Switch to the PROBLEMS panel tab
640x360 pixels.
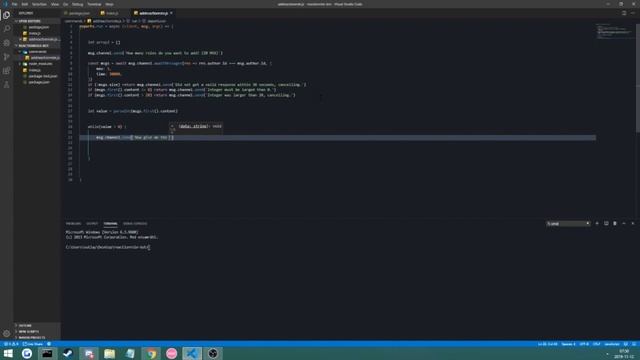click(x=73, y=224)
